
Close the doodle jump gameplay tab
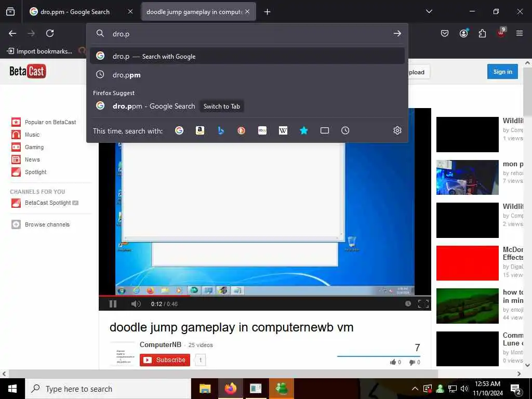[x=247, y=12]
